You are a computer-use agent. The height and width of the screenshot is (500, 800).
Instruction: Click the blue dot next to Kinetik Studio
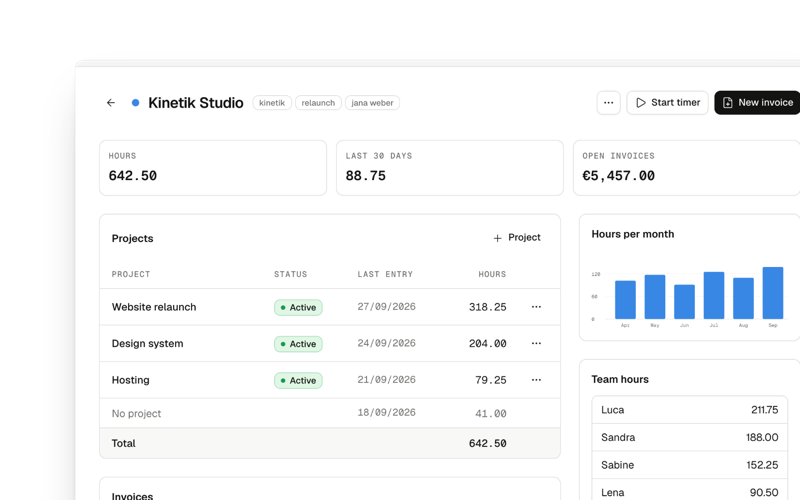tap(135, 103)
